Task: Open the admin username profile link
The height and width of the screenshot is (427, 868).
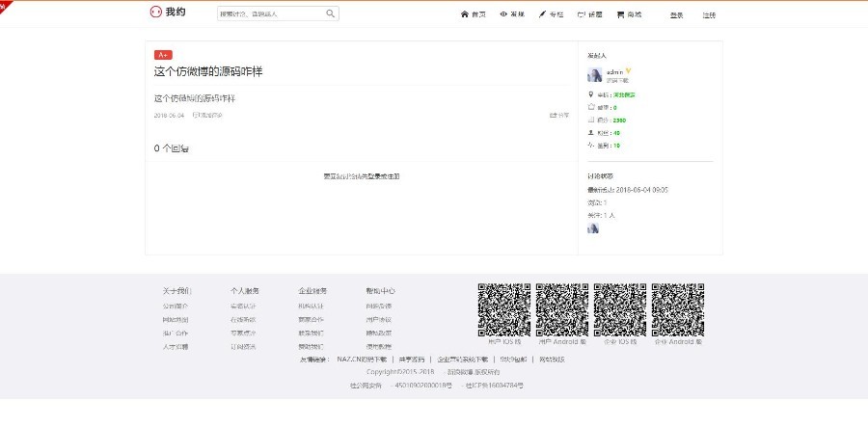Action: point(614,72)
